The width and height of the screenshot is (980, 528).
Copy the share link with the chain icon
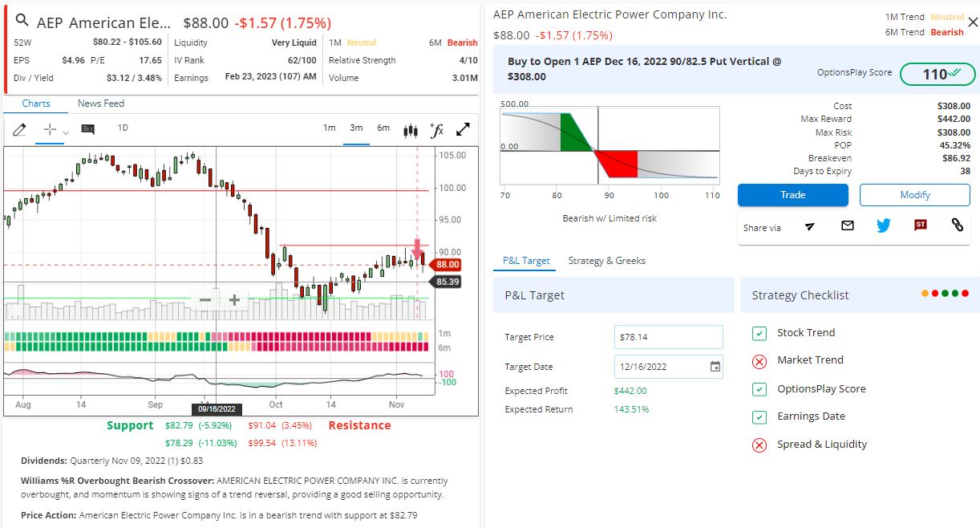957,226
